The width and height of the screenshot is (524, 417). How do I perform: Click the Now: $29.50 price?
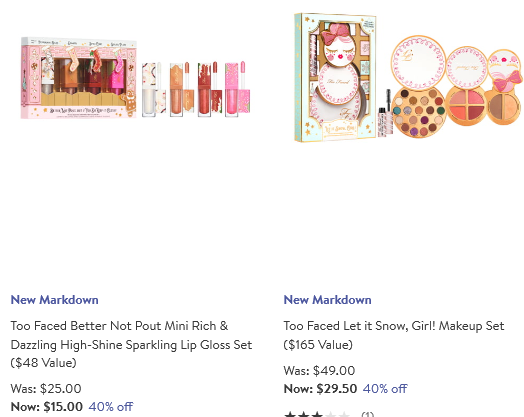pyautogui.click(x=320, y=389)
